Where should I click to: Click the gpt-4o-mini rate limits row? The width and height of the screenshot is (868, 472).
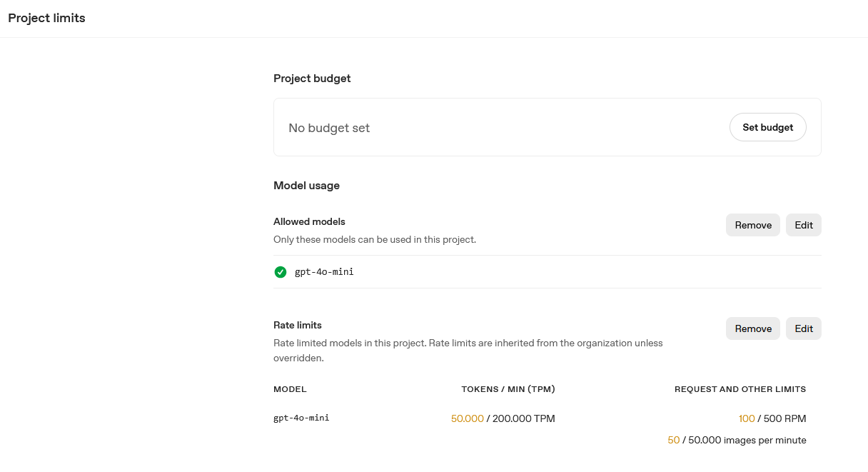click(x=301, y=418)
